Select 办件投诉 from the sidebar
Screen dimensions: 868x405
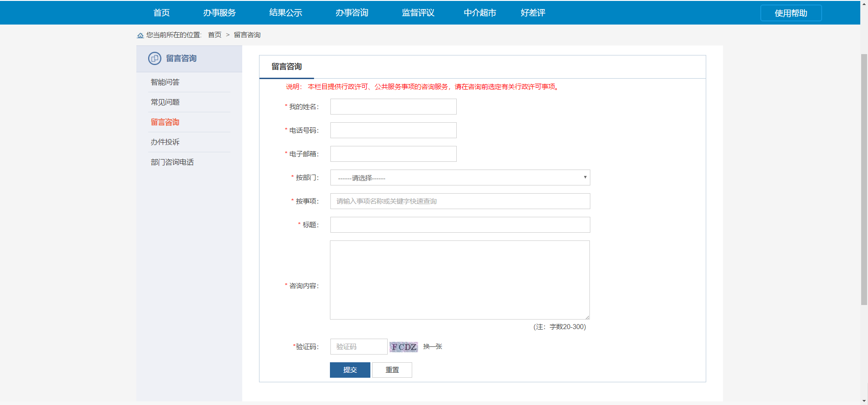[x=165, y=142]
